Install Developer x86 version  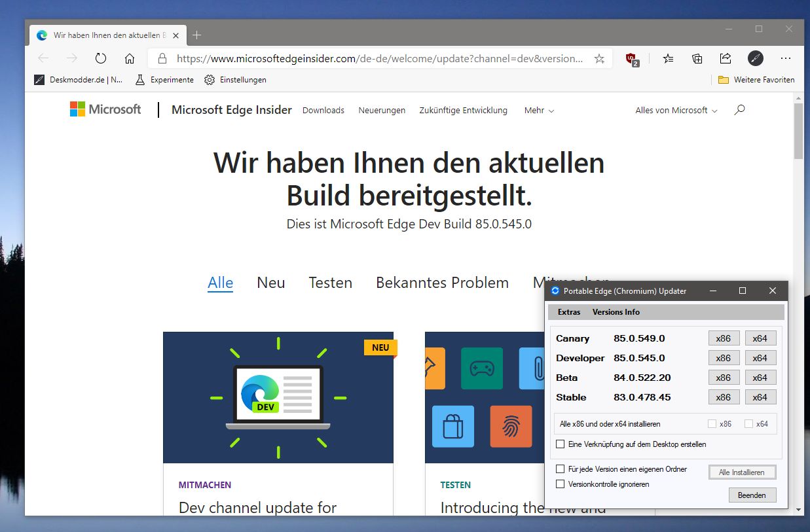coord(724,358)
